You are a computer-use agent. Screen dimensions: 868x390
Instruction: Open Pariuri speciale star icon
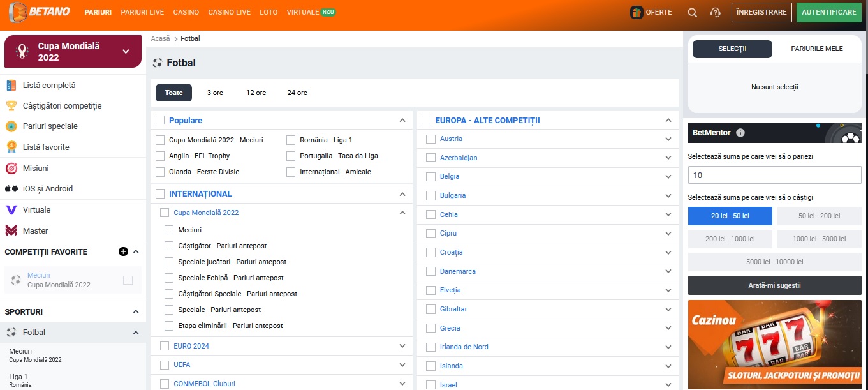point(11,126)
